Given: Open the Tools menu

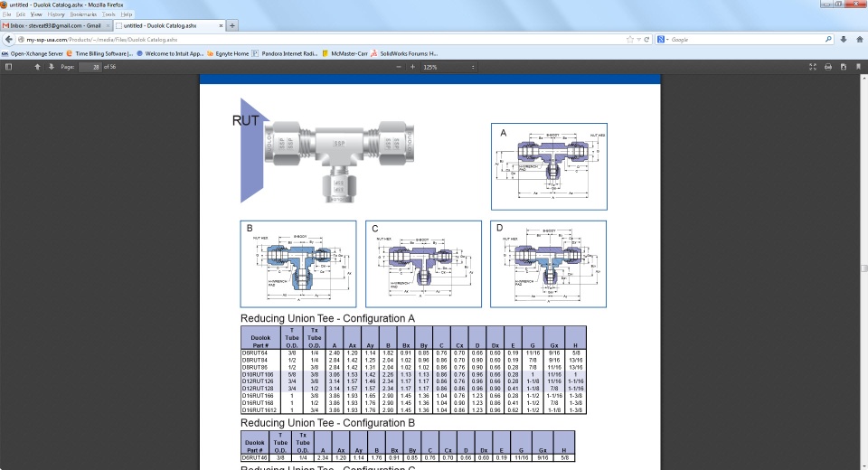Looking at the screenshot, I should point(108,14).
